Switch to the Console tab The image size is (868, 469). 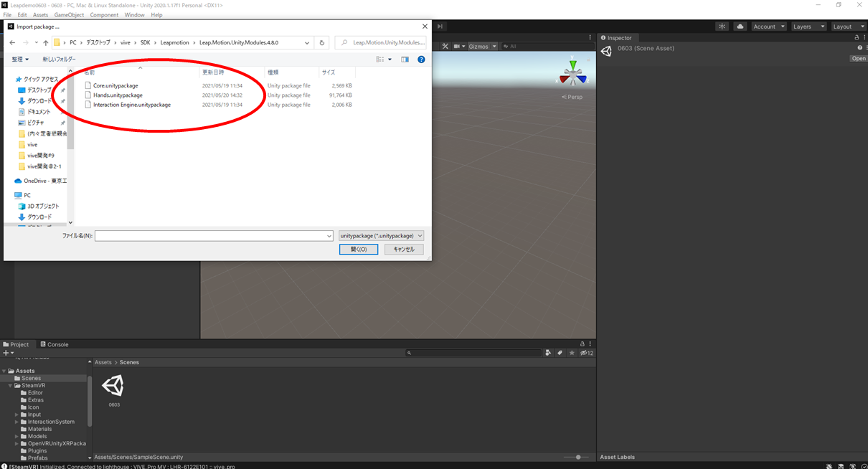click(x=54, y=344)
